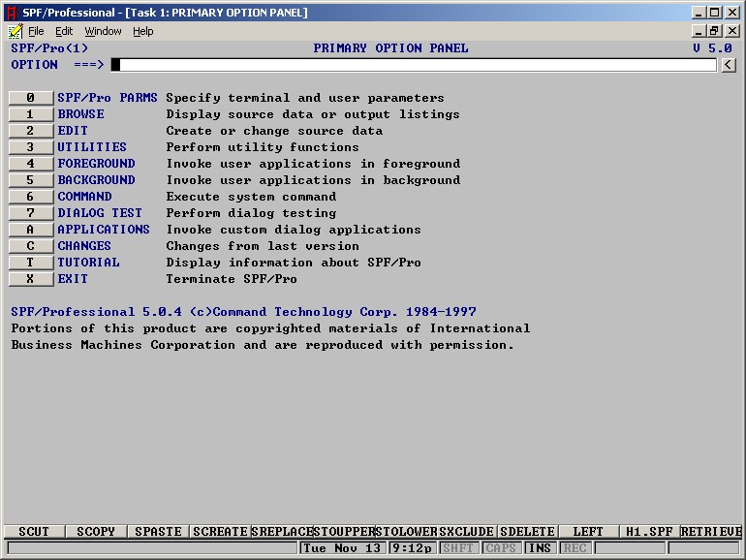Click the SCUT function key button
746x560 pixels.
pyautogui.click(x=34, y=532)
